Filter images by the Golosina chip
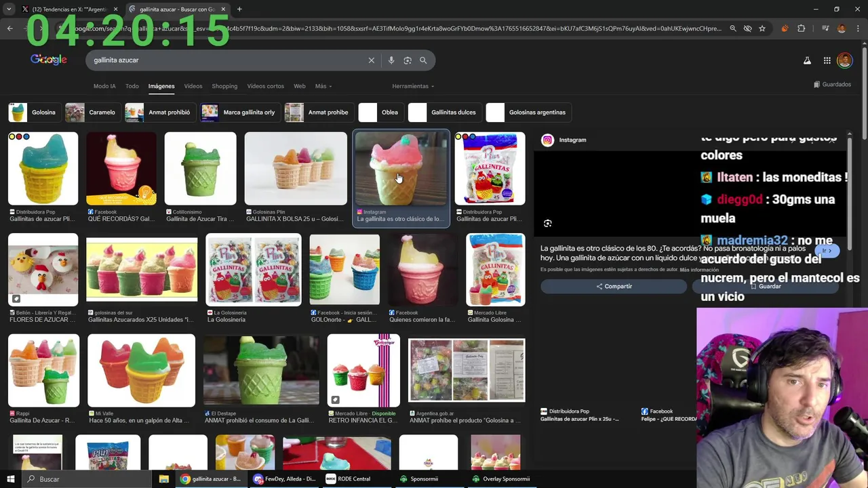 pos(34,113)
